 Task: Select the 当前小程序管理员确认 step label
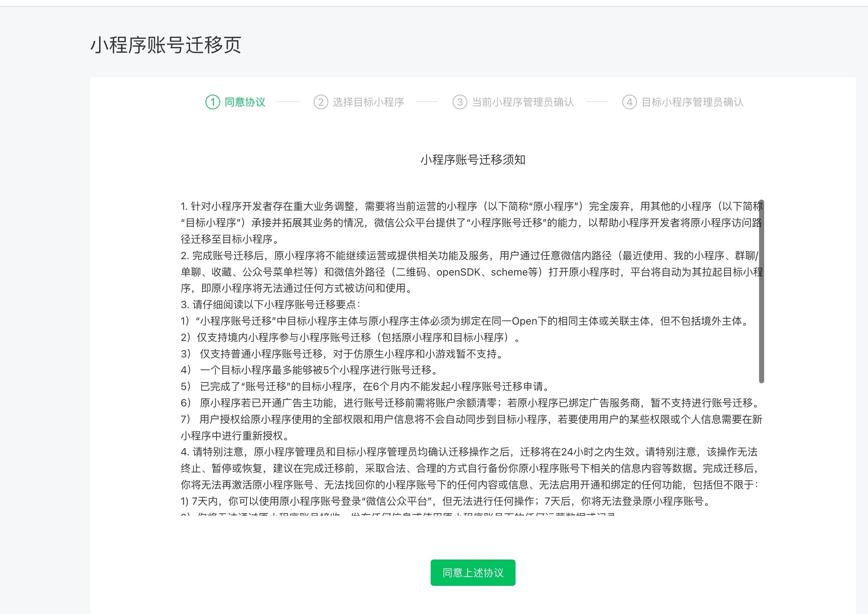pos(523,102)
